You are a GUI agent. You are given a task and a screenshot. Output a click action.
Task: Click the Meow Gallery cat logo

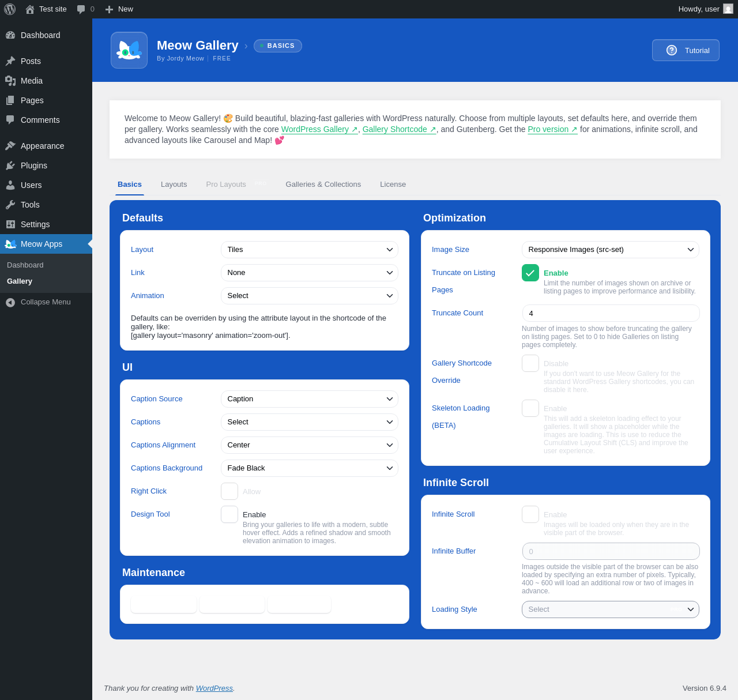[x=129, y=50]
